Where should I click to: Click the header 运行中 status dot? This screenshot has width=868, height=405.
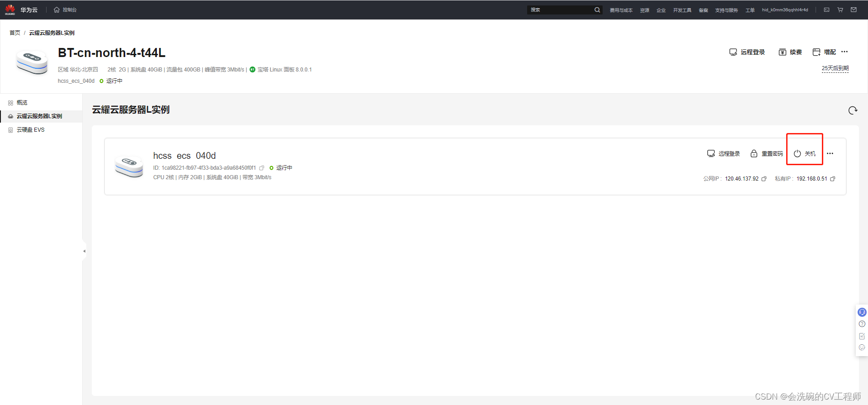(101, 81)
